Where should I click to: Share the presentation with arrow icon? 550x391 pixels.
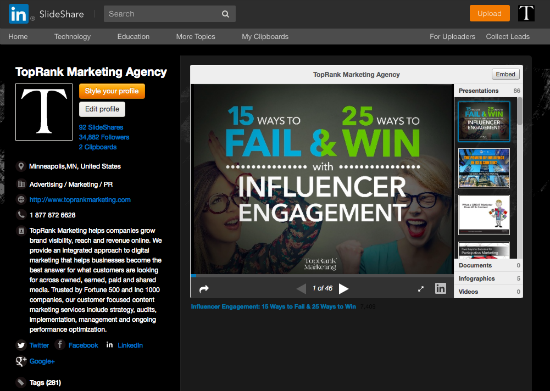tap(204, 289)
